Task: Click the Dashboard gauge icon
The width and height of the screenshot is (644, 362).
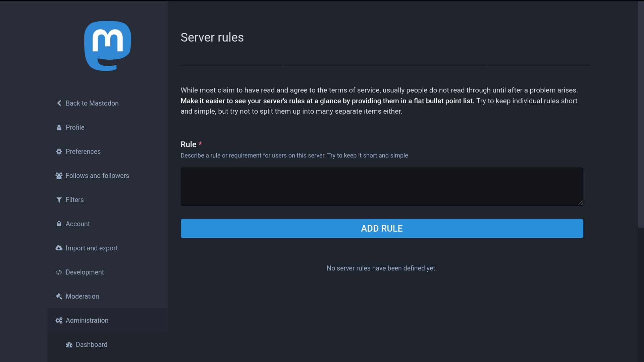Action: (69, 345)
